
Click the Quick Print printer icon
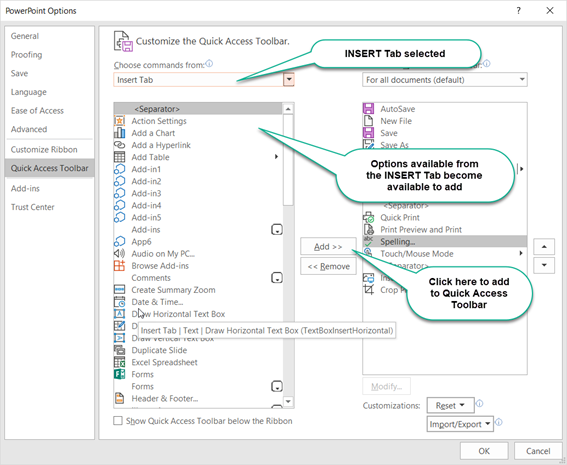[x=368, y=217]
